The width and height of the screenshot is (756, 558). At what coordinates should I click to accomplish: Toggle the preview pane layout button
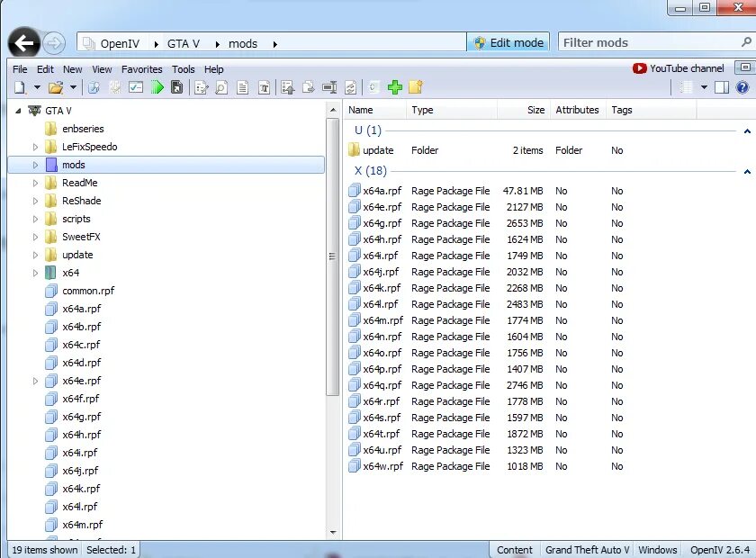[x=722, y=87]
